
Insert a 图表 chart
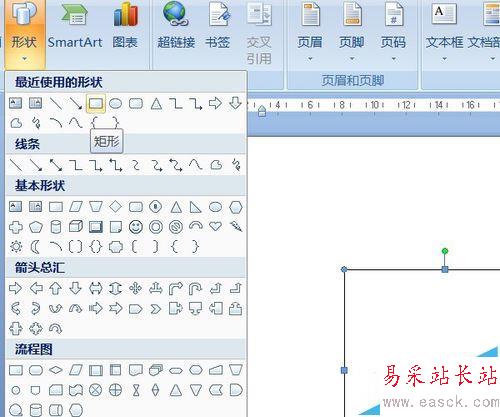click(x=125, y=27)
